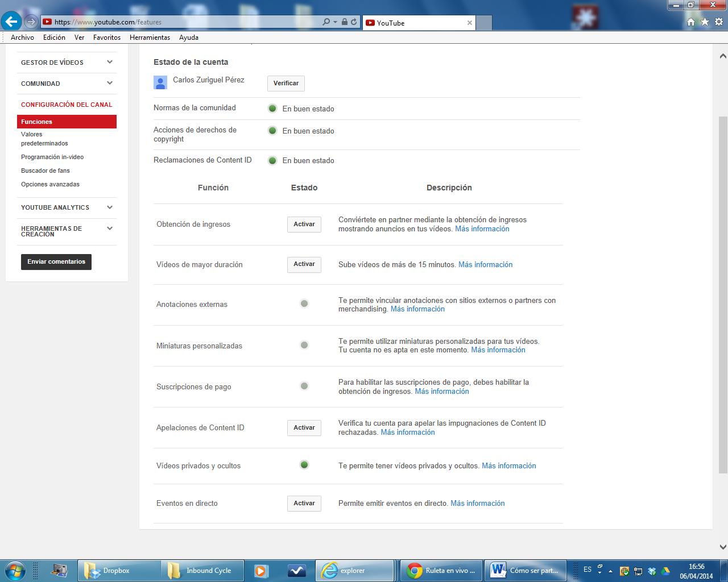Open Más información for Vídeos privados y ocultos
The image size is (728, 582).
point(509,465)
